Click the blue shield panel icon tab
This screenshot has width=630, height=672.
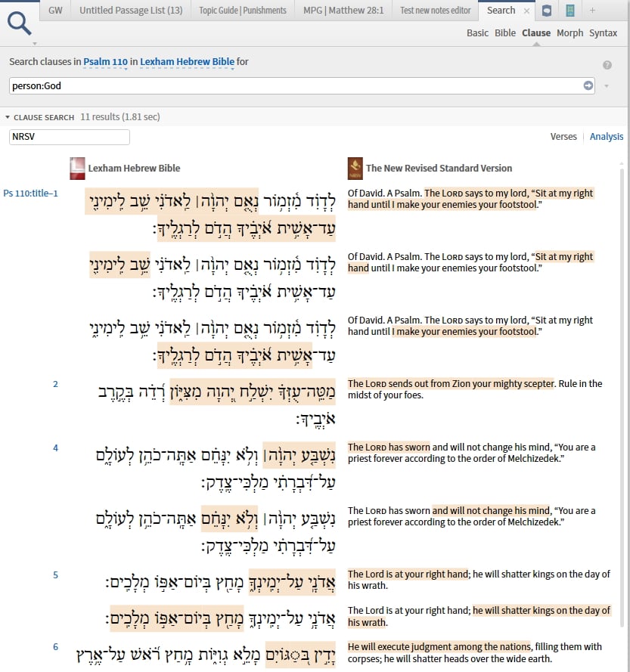(x=547, y=11)
